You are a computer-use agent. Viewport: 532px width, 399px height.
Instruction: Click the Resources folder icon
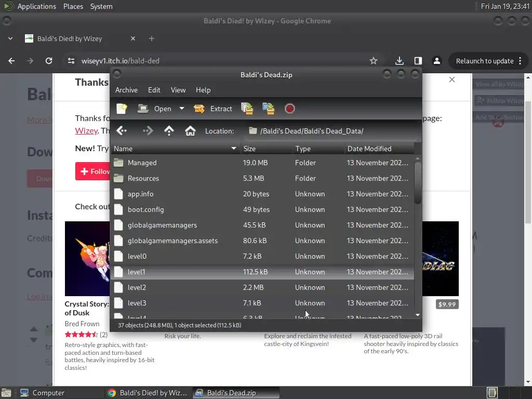pyautogui.click(x=118, y=178)
